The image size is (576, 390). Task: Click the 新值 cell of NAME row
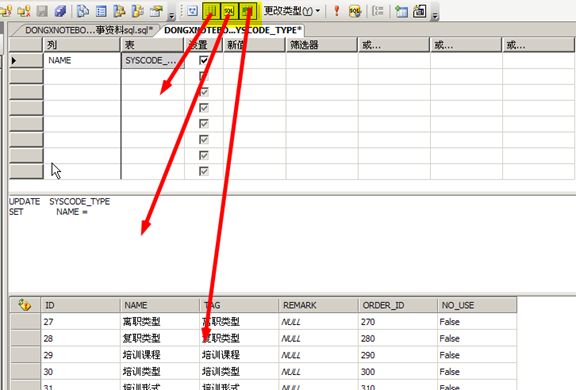click(254, 60)
